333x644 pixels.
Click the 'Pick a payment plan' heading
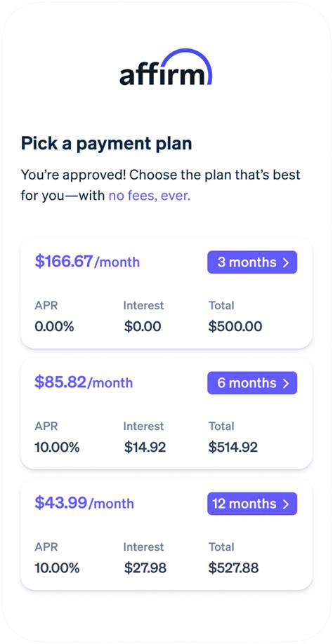pos(107,144)
